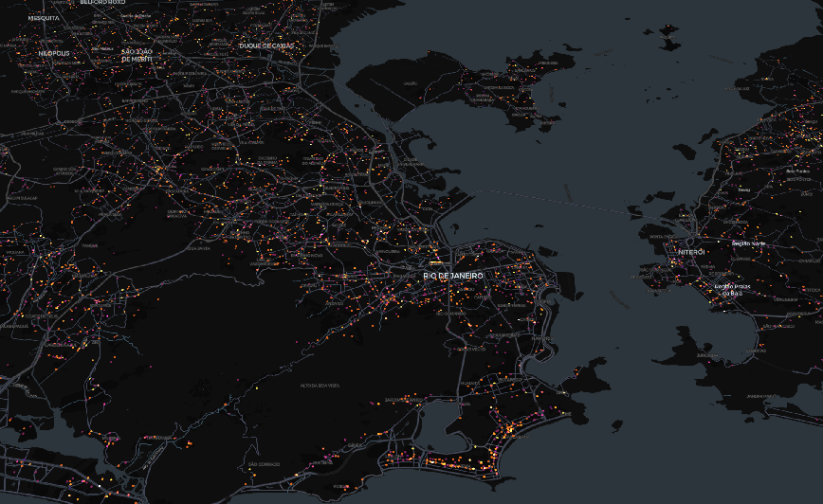The height and width of the screenshot is (504, 823).
Task: Click the dense Copacabana point cluster
Action: pyautogui.click(x=510, y=429)
